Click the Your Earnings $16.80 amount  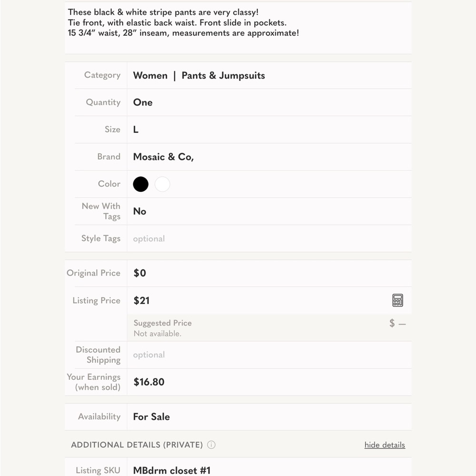click(149, 382)
